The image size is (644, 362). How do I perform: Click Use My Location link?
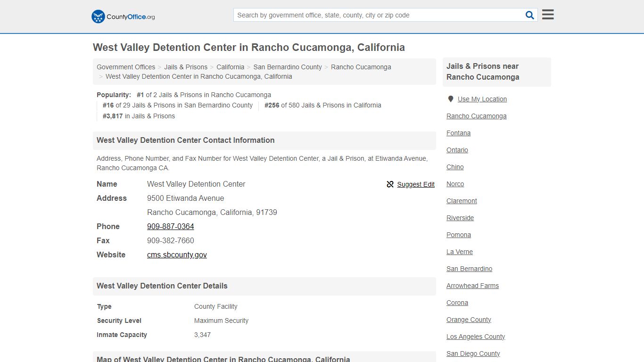[482, 99]
